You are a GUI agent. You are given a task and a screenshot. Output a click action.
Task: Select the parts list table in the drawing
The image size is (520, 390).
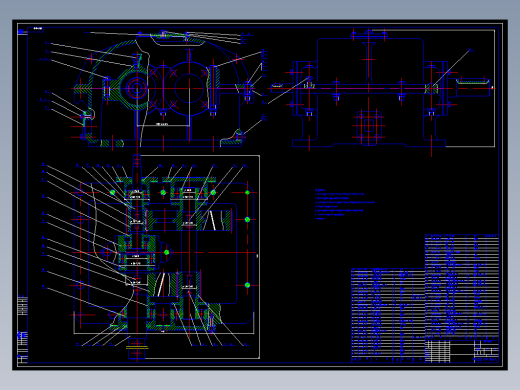click(x=425, y=298)
